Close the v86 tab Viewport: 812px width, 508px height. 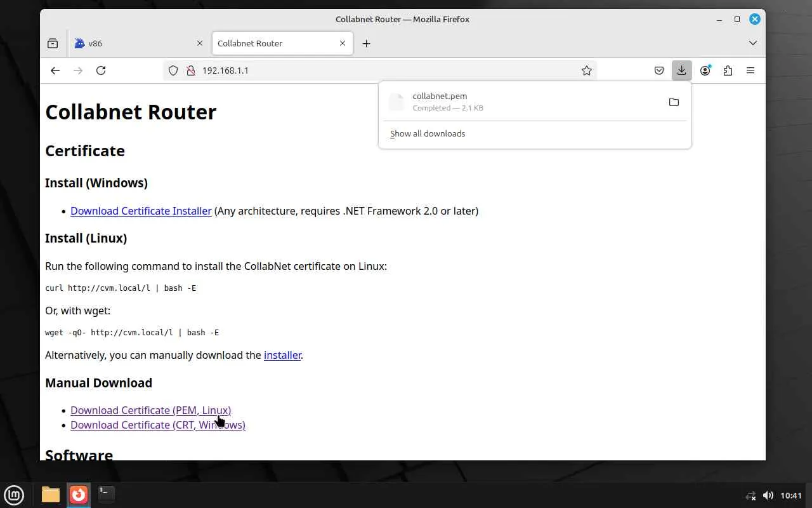[x=200, y=43]
